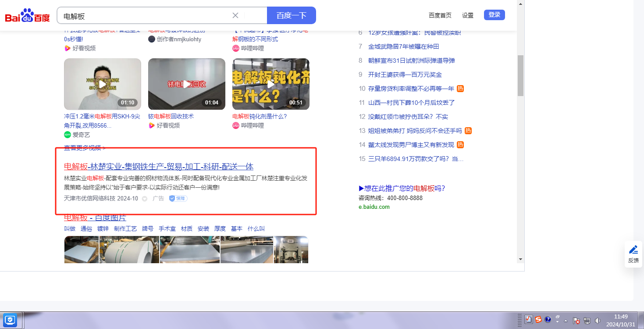Click the 热 badge beside 存量房贷利率调整
The width and height of the screenshot is (644, 329).
coord(460,89)
